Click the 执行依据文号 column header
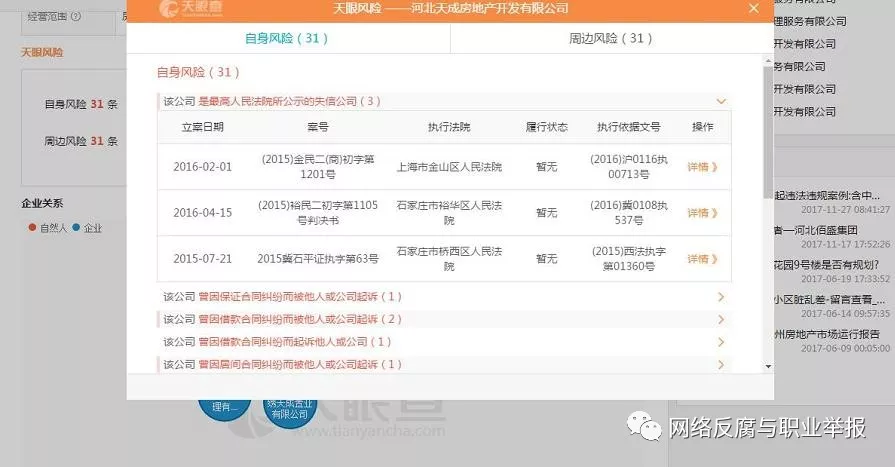Viewport: 895px width, 467px height. point(628,127)
